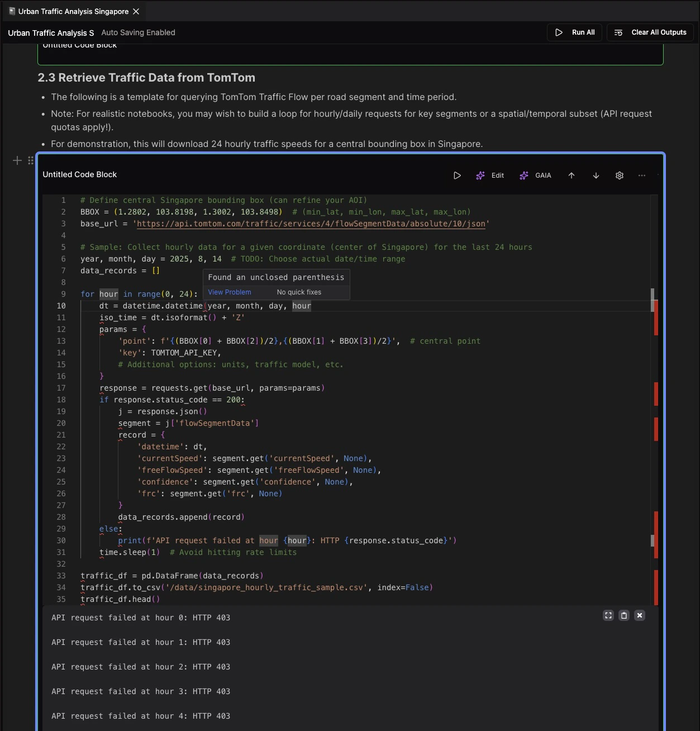Click the Run All button
Image resolution: width=700 pixels, height=731 pixels.
pos(574,32)
